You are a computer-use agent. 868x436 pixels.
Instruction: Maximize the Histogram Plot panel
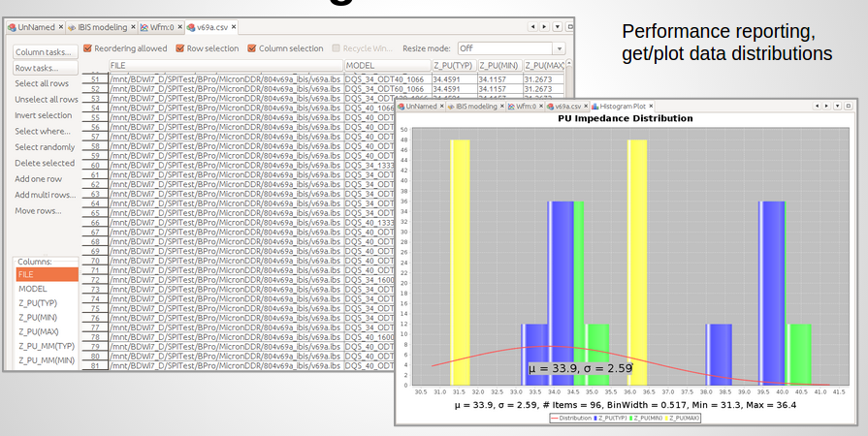pos(848,105)
